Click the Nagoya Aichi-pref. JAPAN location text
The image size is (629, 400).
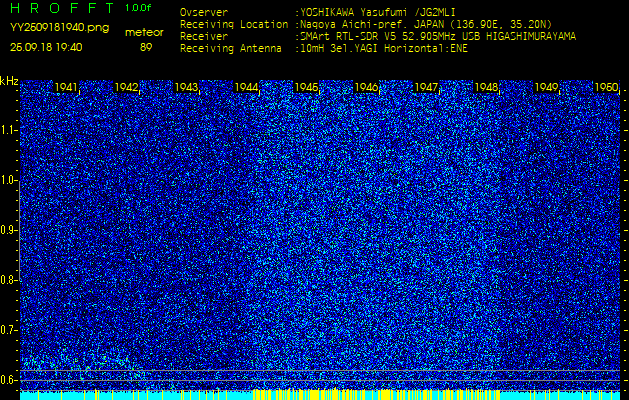[424, 24]
